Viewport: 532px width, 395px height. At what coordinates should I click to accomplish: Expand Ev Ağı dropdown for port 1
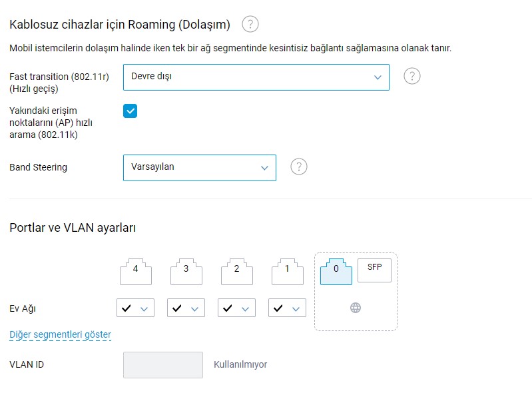[x=287, y=308]
